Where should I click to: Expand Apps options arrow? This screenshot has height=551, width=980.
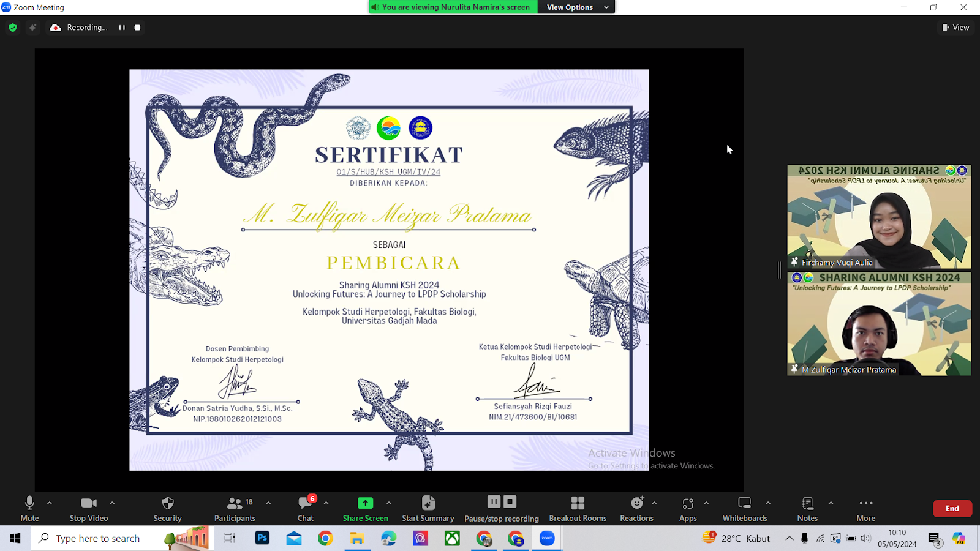tap(706, 503)
